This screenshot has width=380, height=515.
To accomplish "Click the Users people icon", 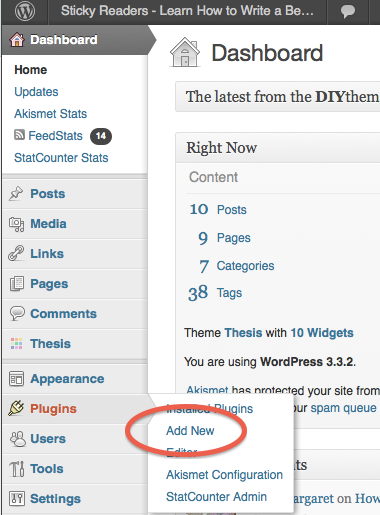I will point(18,439).
